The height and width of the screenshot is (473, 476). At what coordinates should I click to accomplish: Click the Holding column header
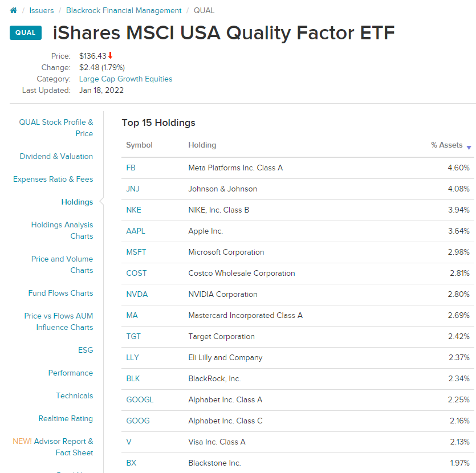(202, 145)
